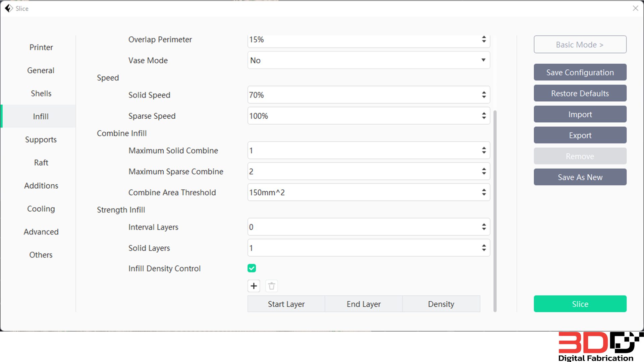Viewport: 644px width, 362px height.
Task: Uncheck the Infill Density Control checkbox
Action: click(252, 268)
